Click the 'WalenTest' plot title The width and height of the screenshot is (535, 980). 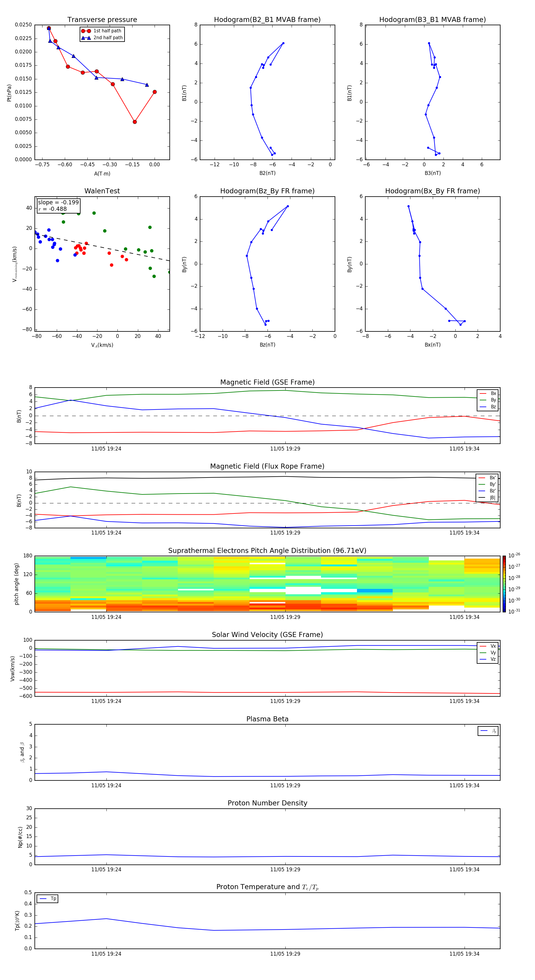coord(102,191)
